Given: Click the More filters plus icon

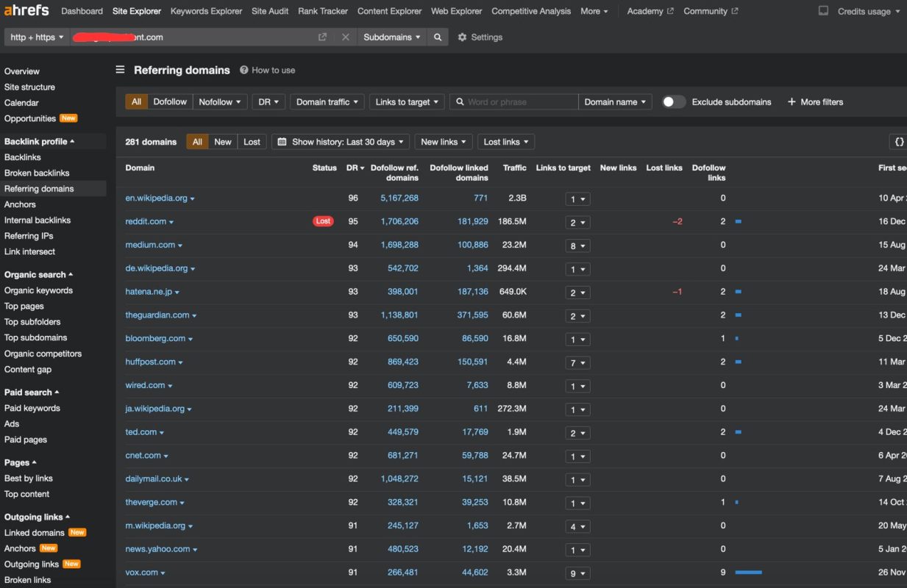Looking at the screenshot, I should pyautogui.click(x=792, y=102).
